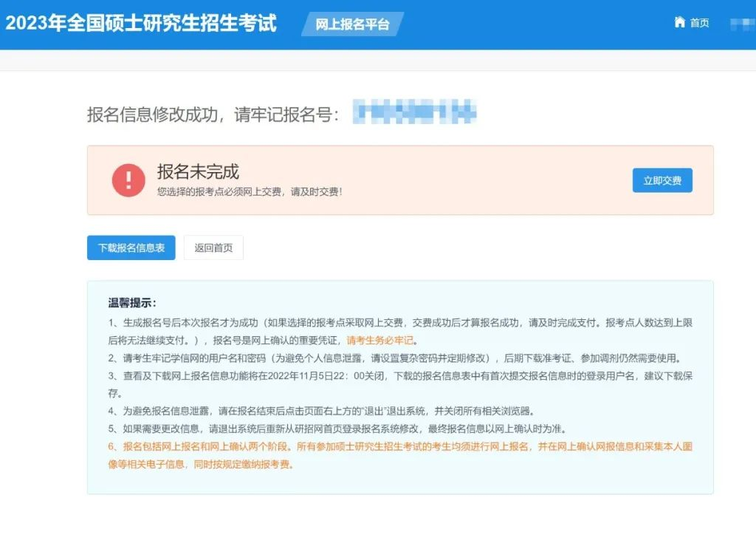
Task: Click tip 5 about 研招网首页 login
Action: point(337,428)
